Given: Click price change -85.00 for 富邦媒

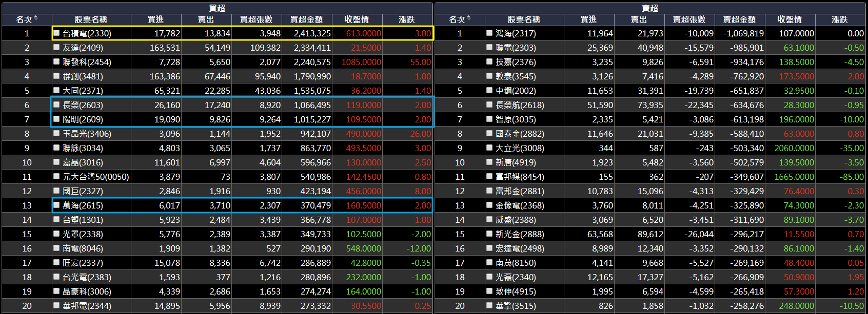Looking at the screenshot, I should coord(852,177).
